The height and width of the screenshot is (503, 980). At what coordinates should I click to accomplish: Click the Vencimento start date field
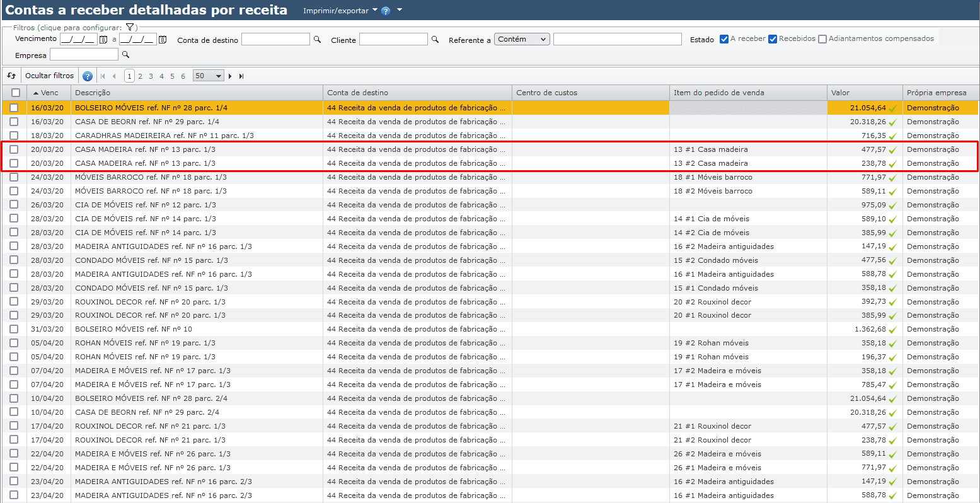(79, 39)
